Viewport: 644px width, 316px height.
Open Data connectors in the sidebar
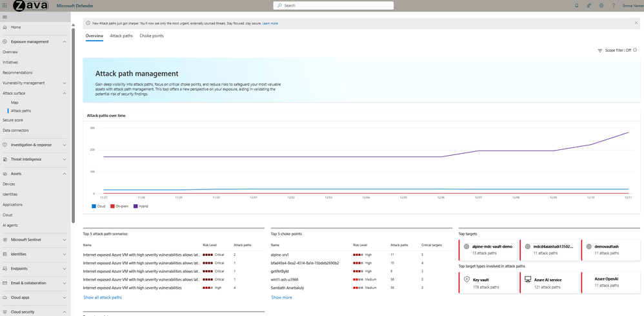point(15,131)
